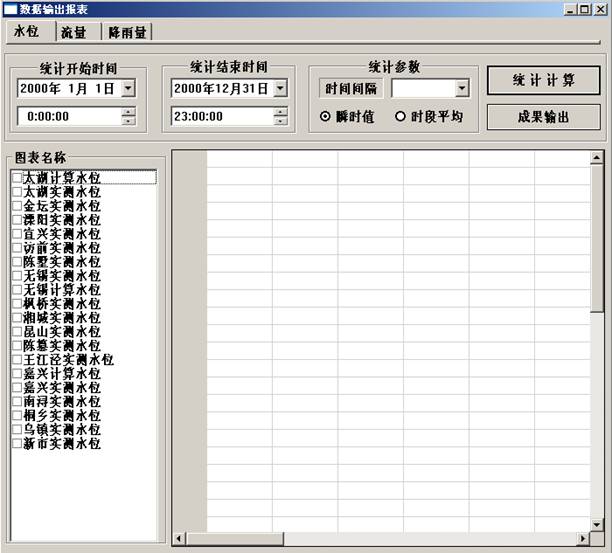Tick the 王江泾实测水位 checkbox
Screen dimensions: 612x553
pos(16,360)
